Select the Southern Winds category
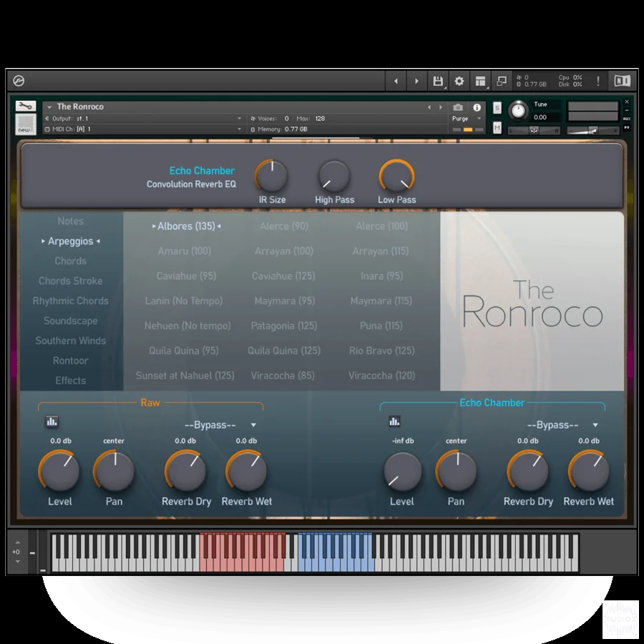The image size is (644, 644). (71, 341)
